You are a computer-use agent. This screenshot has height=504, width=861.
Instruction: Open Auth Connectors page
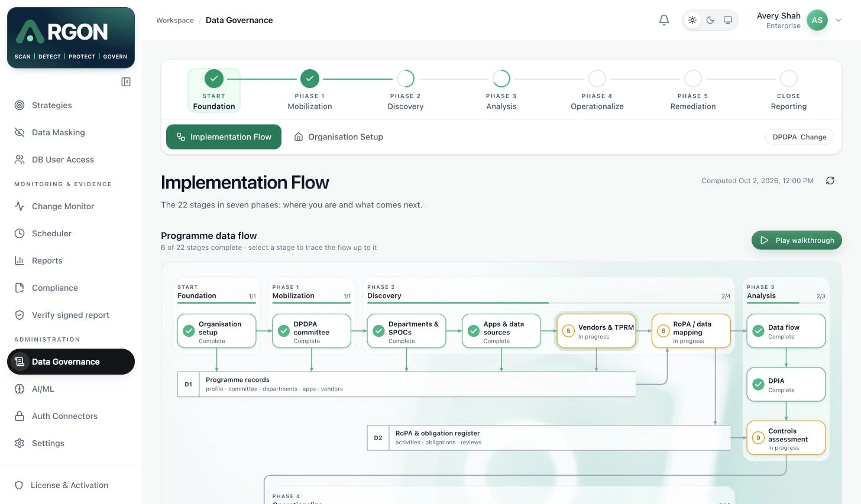tap(71, 416)
